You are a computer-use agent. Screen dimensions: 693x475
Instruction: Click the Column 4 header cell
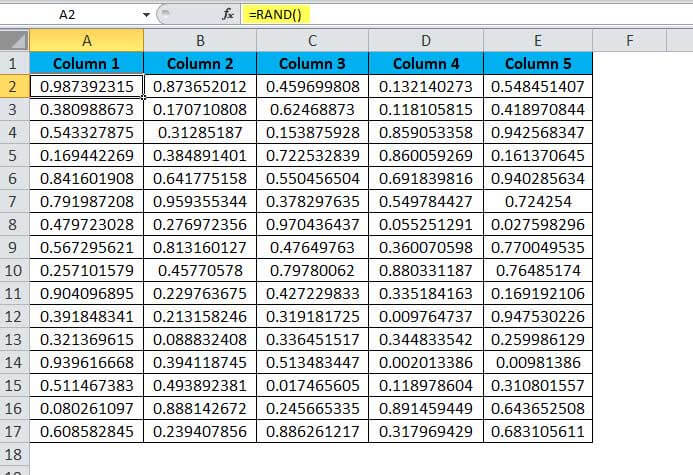[426, 64]
